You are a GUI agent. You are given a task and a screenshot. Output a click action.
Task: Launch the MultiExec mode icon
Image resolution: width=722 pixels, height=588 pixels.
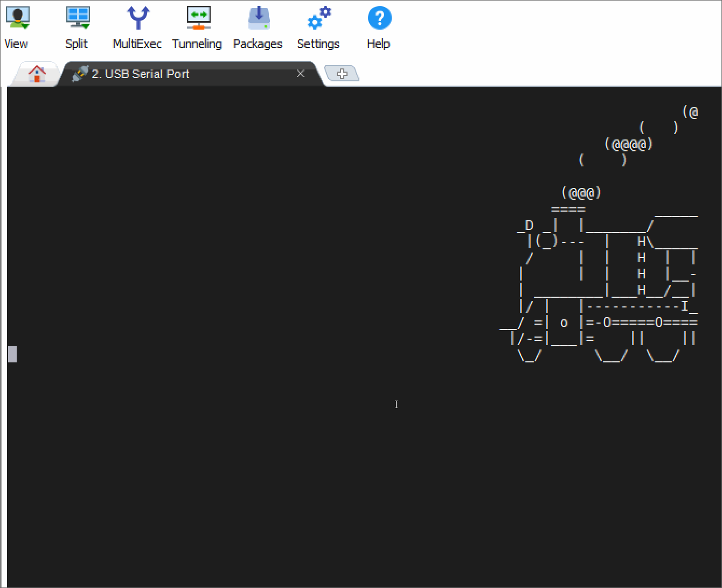[x=138, y=18]
